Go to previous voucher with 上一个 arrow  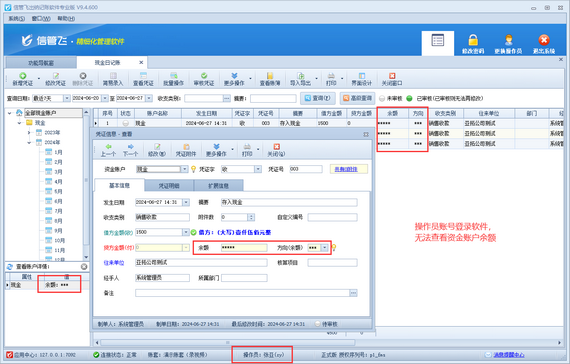coord(108,147)
